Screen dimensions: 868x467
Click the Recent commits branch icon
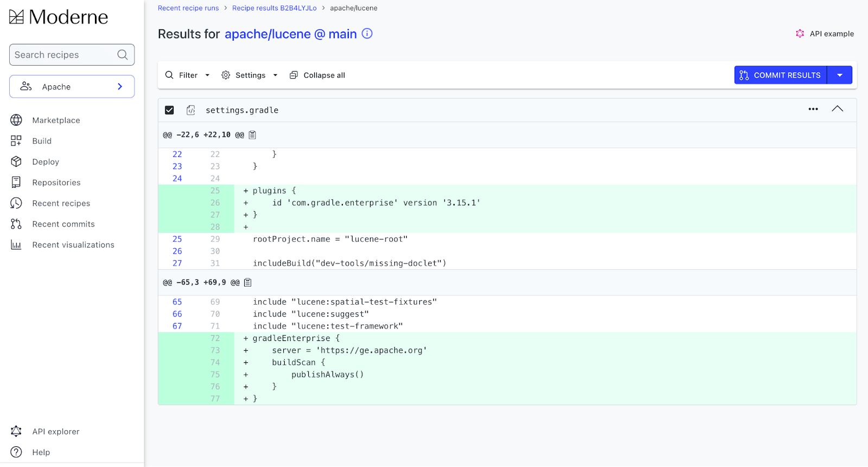click(x=16, y=224)
